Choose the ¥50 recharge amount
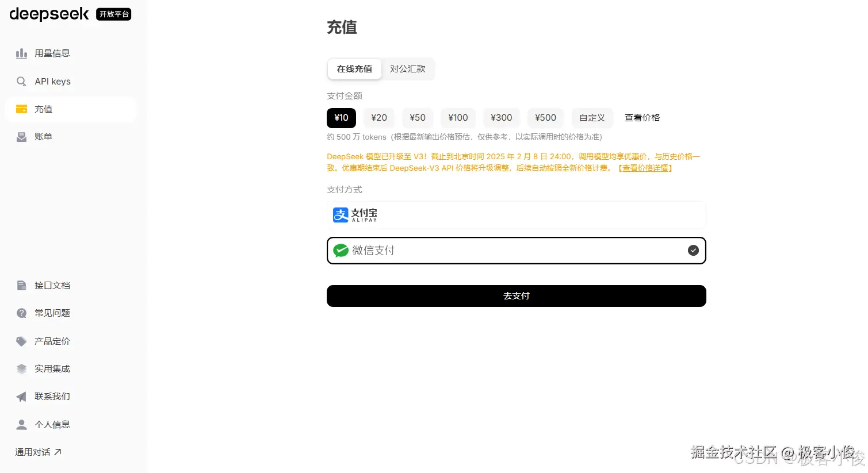 [418, 118]
